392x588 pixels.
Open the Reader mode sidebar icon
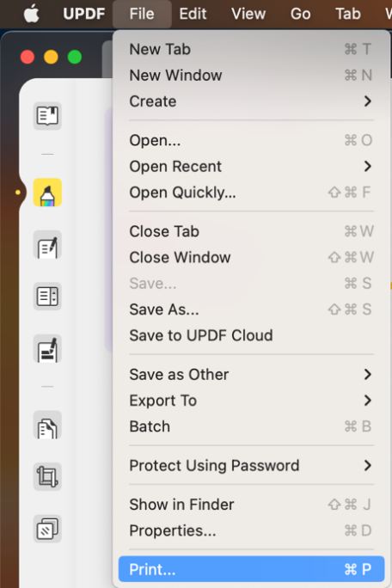[x=47, y=115]
